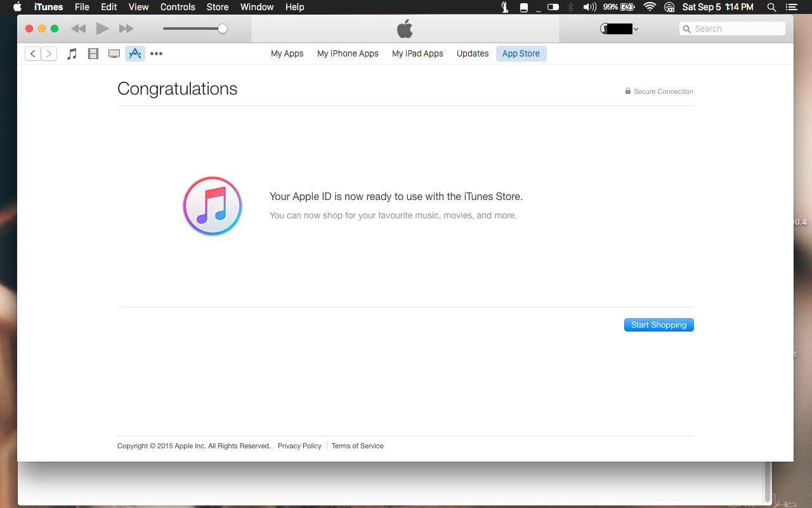Show more media types with ellipsis
The image size is (812, 508).
click(x=157, y=54)
